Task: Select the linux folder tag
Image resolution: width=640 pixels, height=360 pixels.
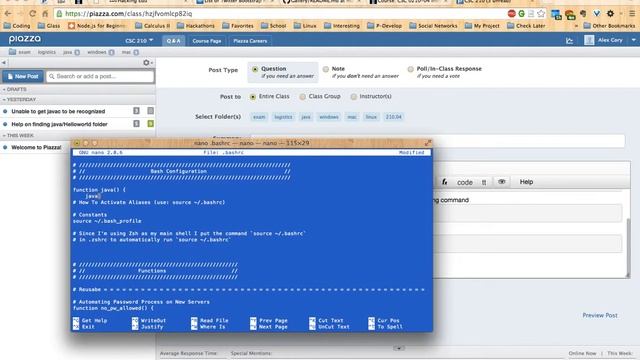Action: 371,117
